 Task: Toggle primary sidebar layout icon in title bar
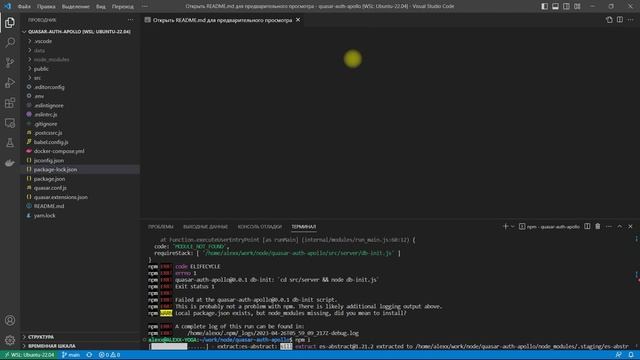click(544, 6)
